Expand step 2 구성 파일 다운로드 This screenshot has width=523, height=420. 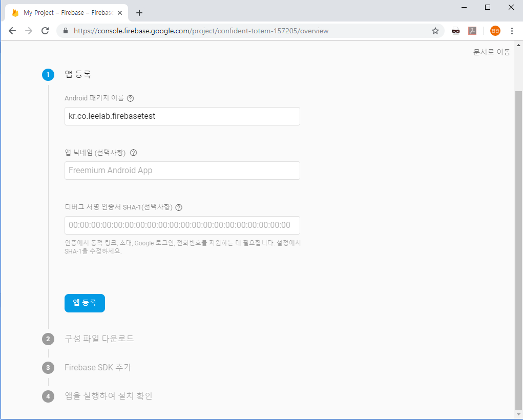coord(99,339)
